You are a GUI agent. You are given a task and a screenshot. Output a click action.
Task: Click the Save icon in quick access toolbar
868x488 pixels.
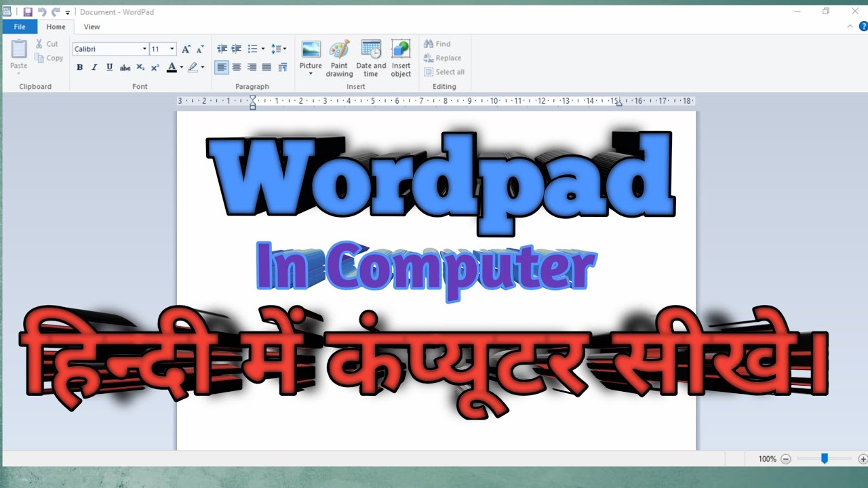tap(28, 12)
